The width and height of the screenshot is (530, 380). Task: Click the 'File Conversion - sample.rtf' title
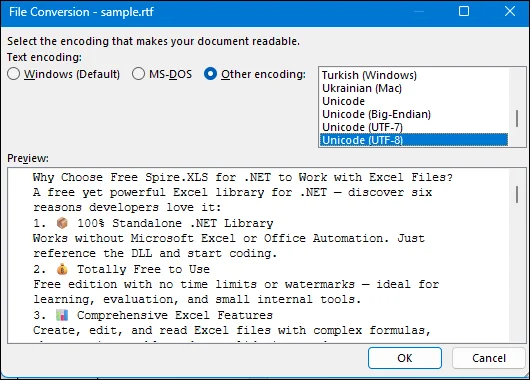[x=81, y=12]
